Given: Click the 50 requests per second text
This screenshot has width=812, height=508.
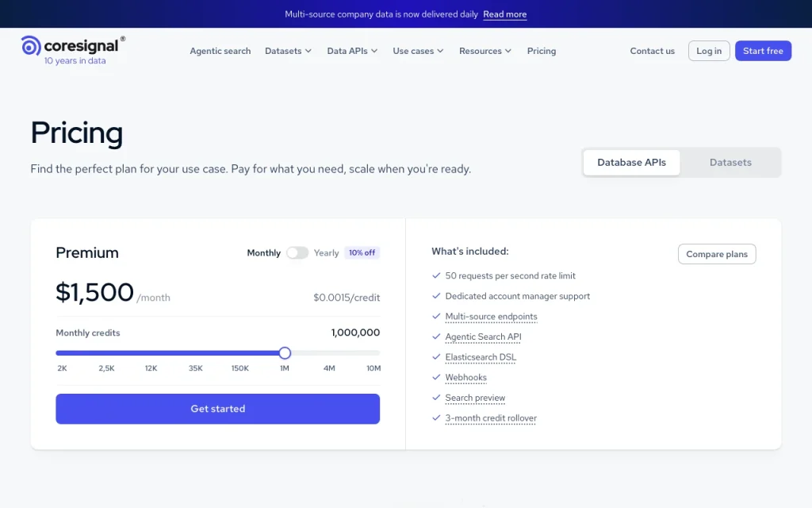Looking at the screenshot, I should (510, 275).
